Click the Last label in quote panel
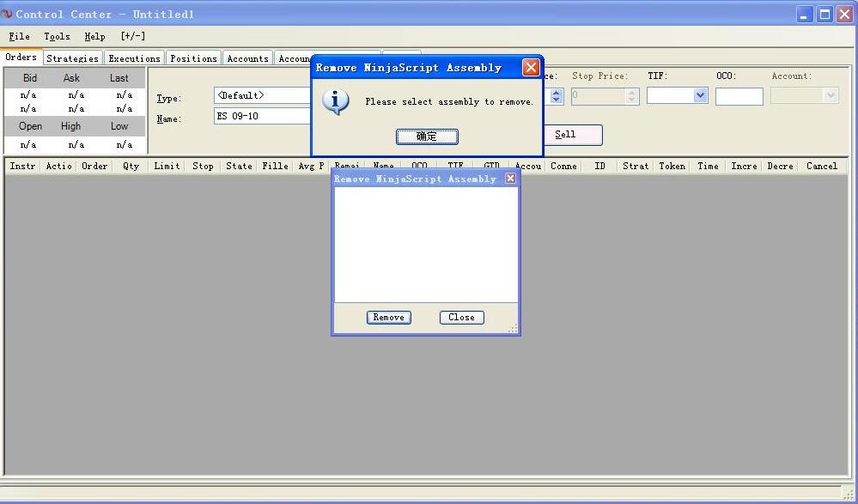Viewport: 858px width, 504px height. 119,78
